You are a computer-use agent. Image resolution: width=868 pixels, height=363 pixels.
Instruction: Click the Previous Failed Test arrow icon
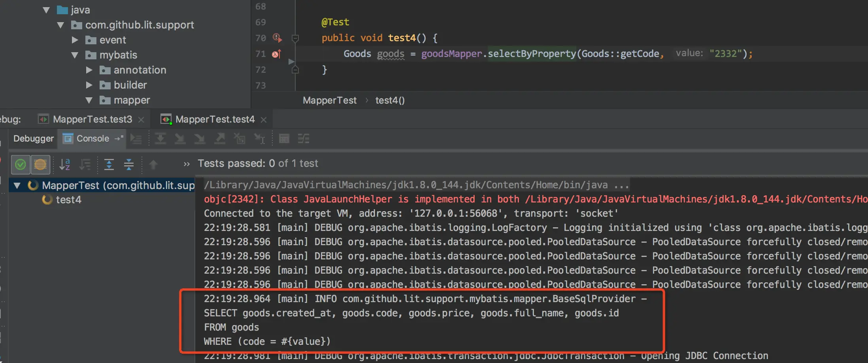(x=153, y=164)
